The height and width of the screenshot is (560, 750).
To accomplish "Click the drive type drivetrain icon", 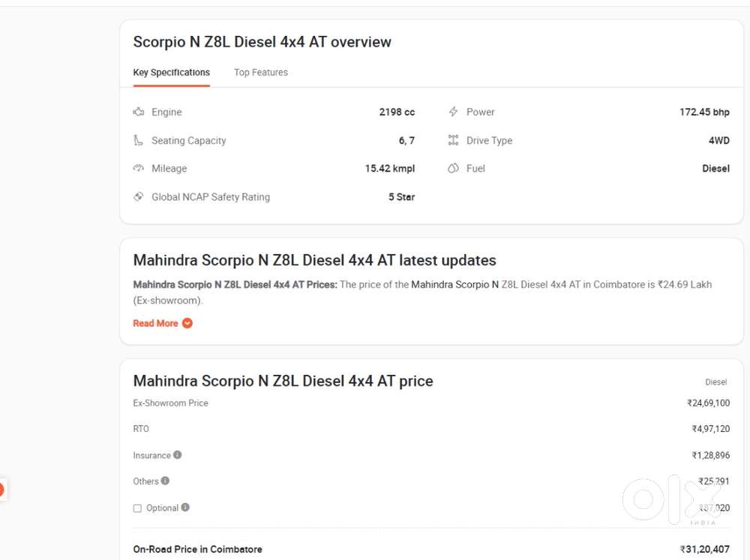I will point(453,140).
